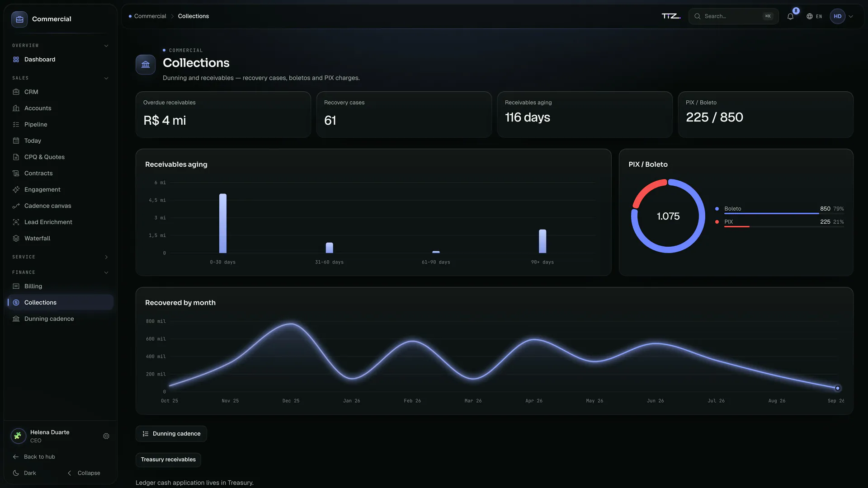Focus the Search input field
868x488 pixels.
coord(733,16)
